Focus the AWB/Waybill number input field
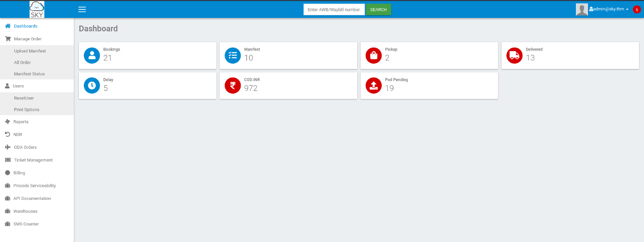644x242 pixels. pyautogui.click(x=334, y=9)
